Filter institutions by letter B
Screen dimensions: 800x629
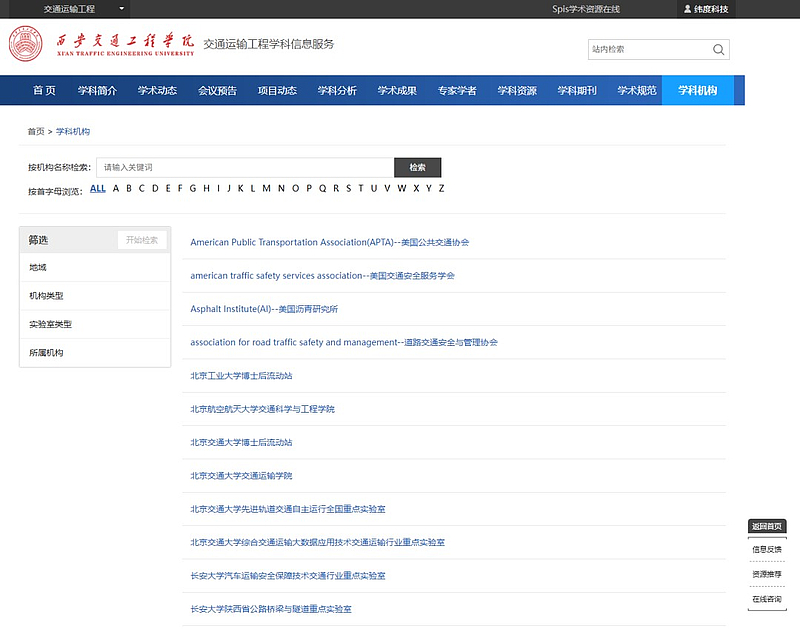(129, 188)
